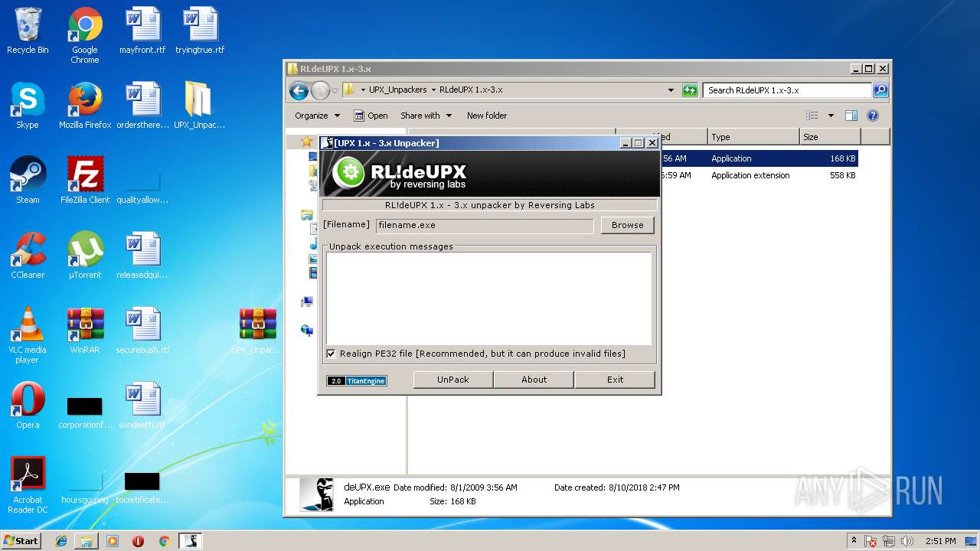980x551 pixels.
Task: Launch Opera from the desktop
Action: pyautogui.click(x=28, y=406)
